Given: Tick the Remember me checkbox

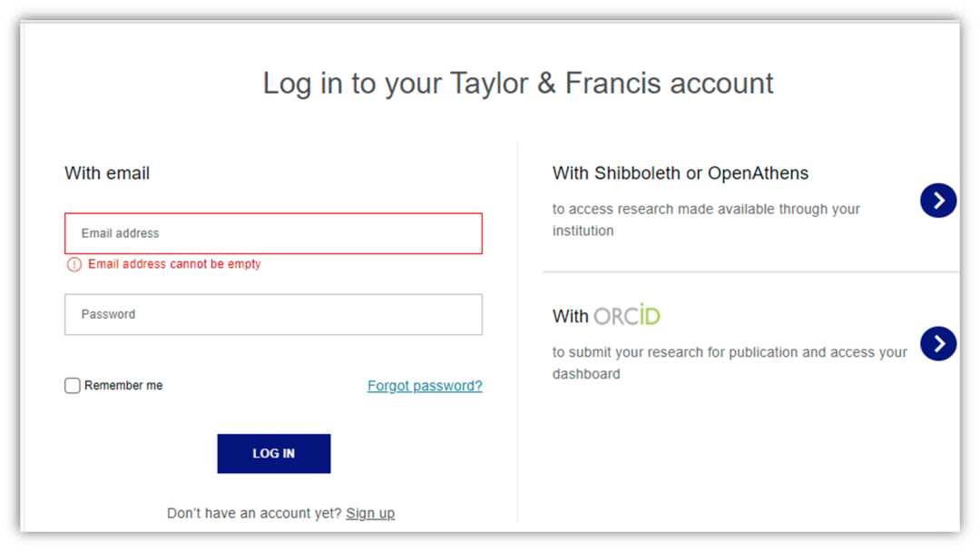Looking at the screenshot, I should click(x=73, y=386).
